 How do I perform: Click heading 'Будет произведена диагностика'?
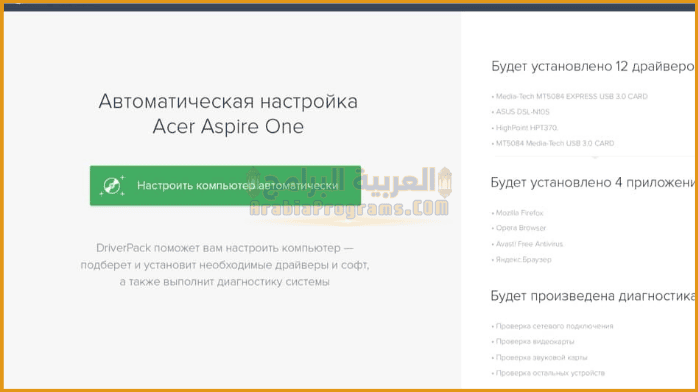point(592,296)
